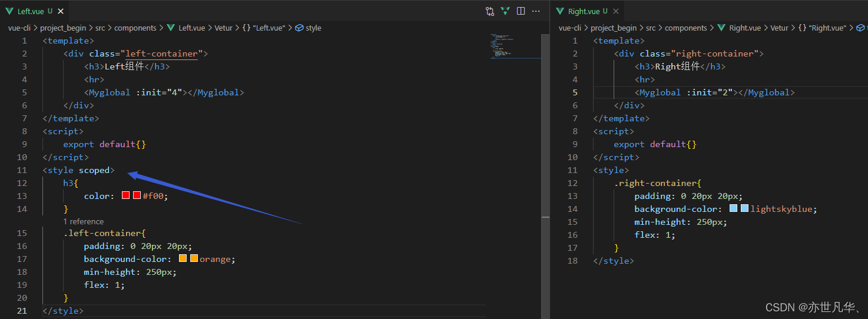Click "export default{}" in Left.vue
The height and width of the screenshot is (319, 868).
[104, 144]
